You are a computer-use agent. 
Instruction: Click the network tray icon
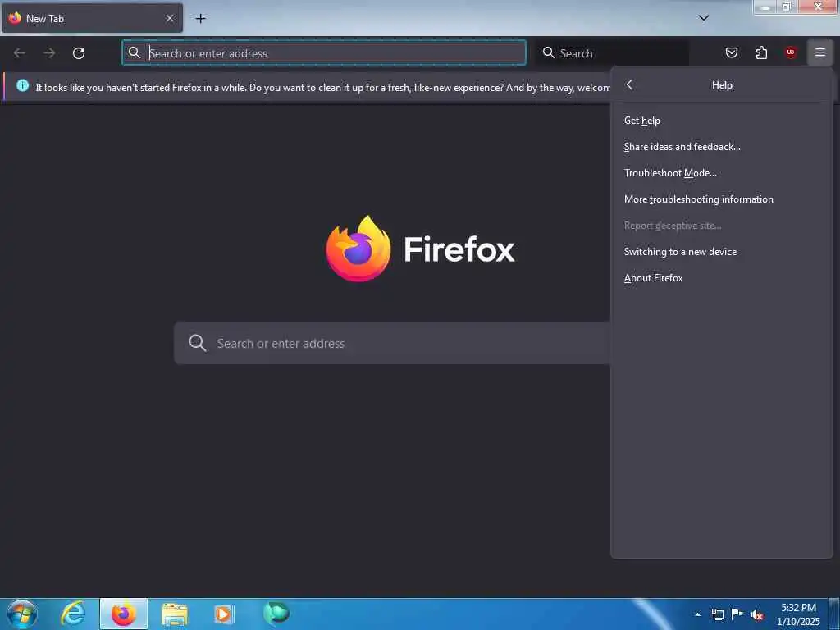717,614
